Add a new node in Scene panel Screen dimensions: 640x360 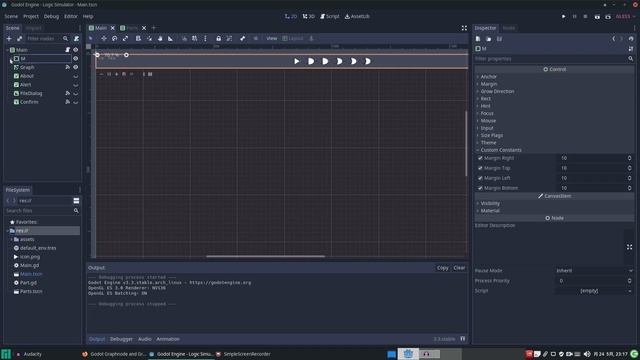(9, 38)
